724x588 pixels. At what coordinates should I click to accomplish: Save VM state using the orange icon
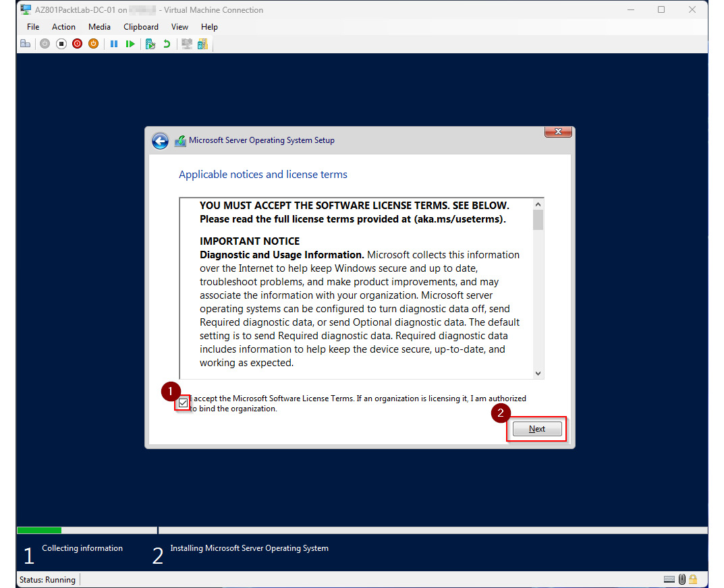[x=93, y=44]
